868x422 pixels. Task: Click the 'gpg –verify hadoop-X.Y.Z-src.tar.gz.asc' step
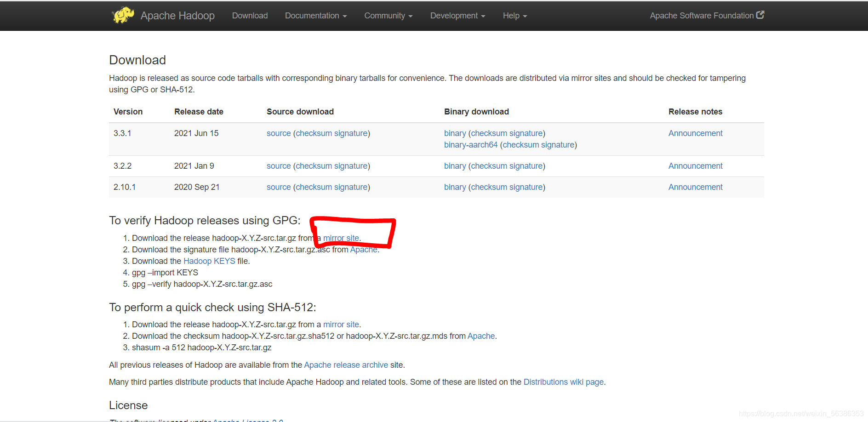pyautogui.click(x=202, y=284)
